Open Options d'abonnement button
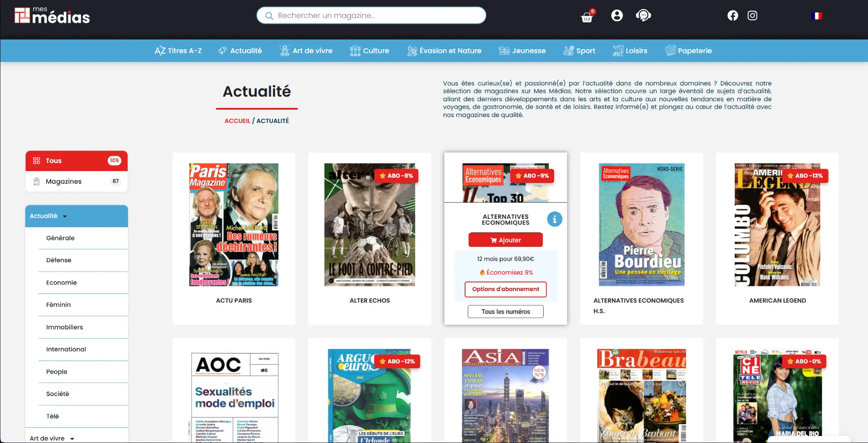The width and height of the screenshot is (868, 443). click(505, 289)
